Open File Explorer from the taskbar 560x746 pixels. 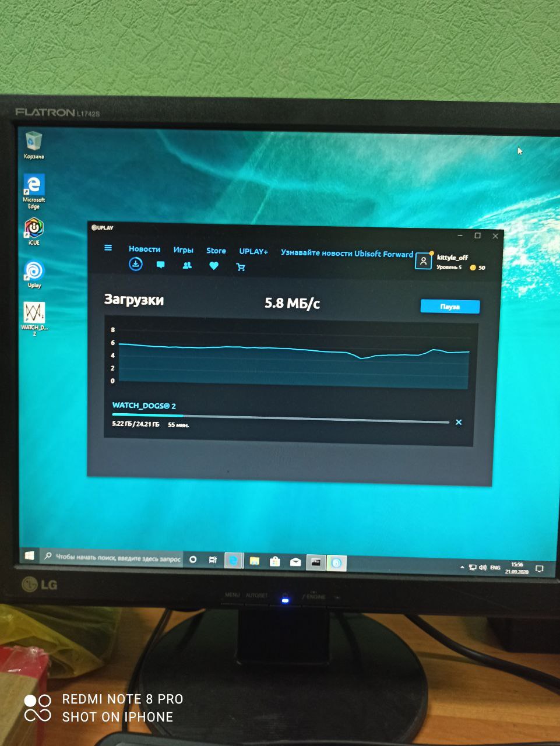click(x=254, y=561)
